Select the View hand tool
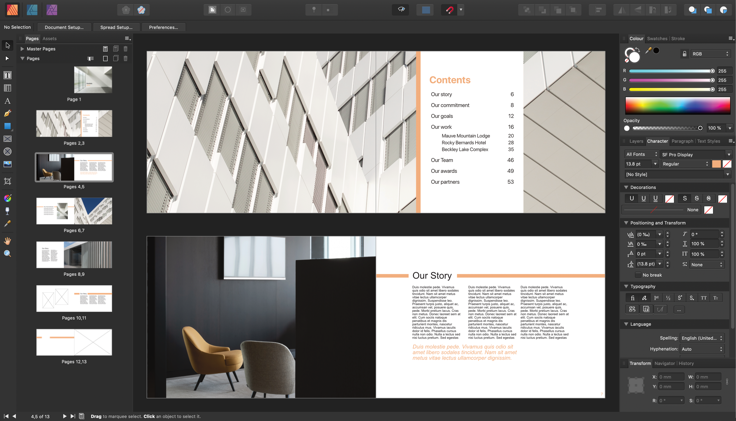Screen dimensions: 736x421 pos(8,241)
